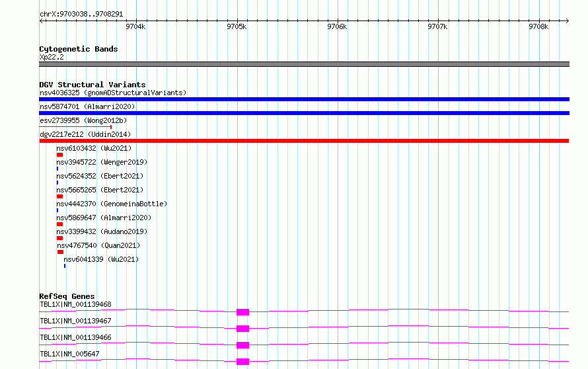
Task: Click the red glyph under nsv6103432
Action: pyautogui.click(x=59, y=155)
